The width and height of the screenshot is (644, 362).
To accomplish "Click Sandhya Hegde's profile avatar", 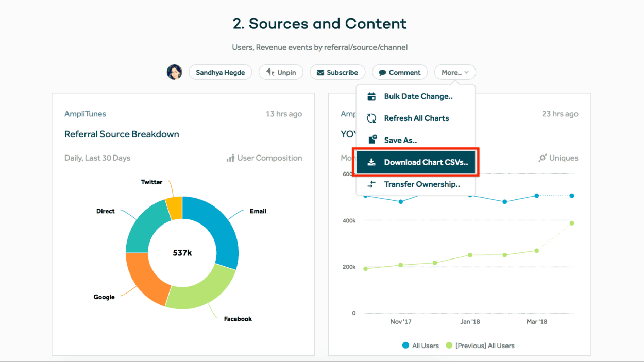I will pyautogui.click(x=174, y=72).
